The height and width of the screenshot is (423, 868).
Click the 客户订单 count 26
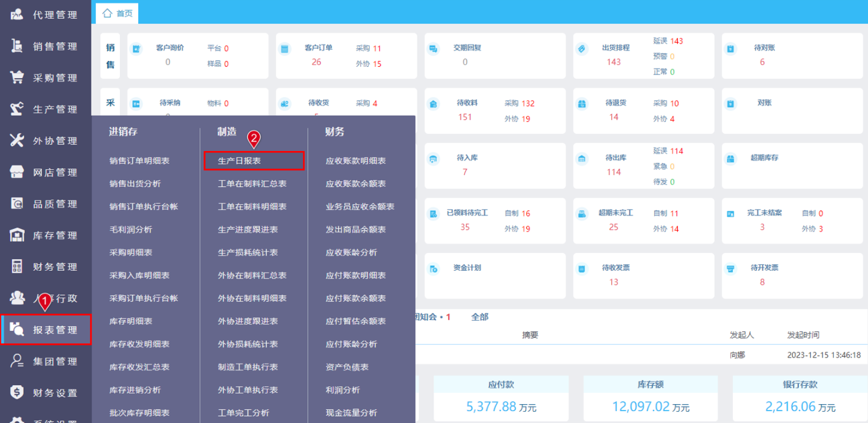316,62
